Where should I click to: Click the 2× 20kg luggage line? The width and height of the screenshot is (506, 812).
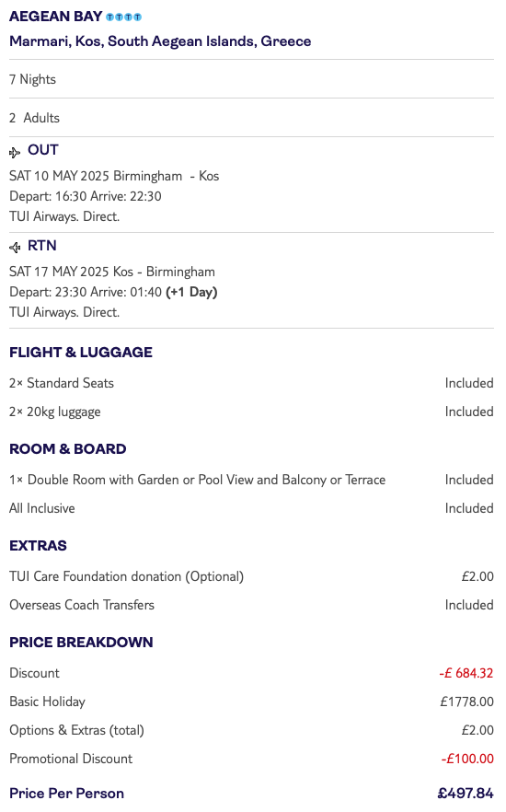pyautogui.click(x=55, y=412)
